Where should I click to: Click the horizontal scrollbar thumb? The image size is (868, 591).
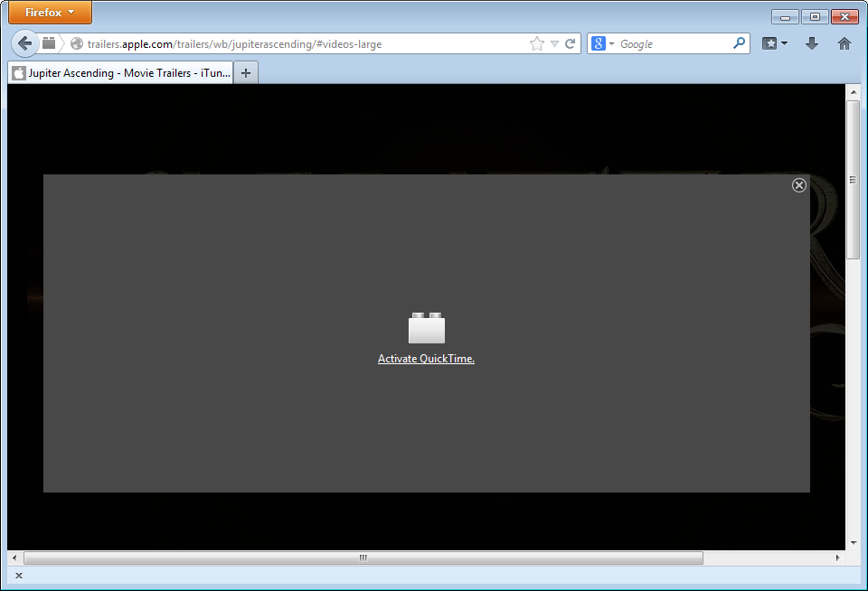[x=362, y=558]
